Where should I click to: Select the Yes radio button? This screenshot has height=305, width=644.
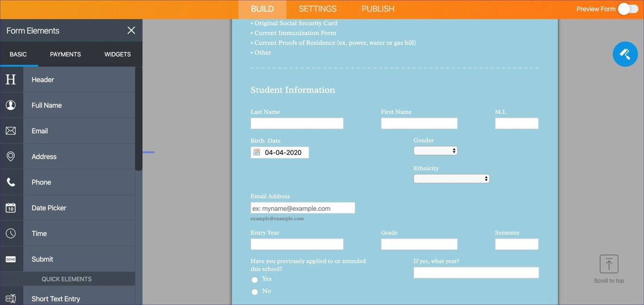254,280
